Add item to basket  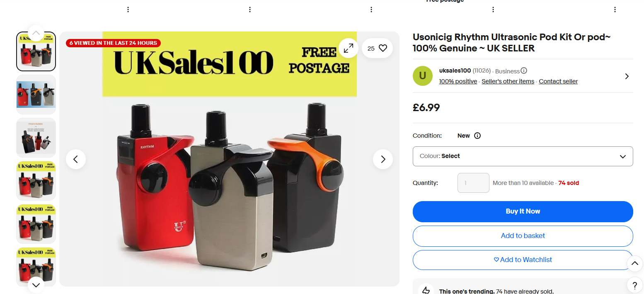pos(523,236)
